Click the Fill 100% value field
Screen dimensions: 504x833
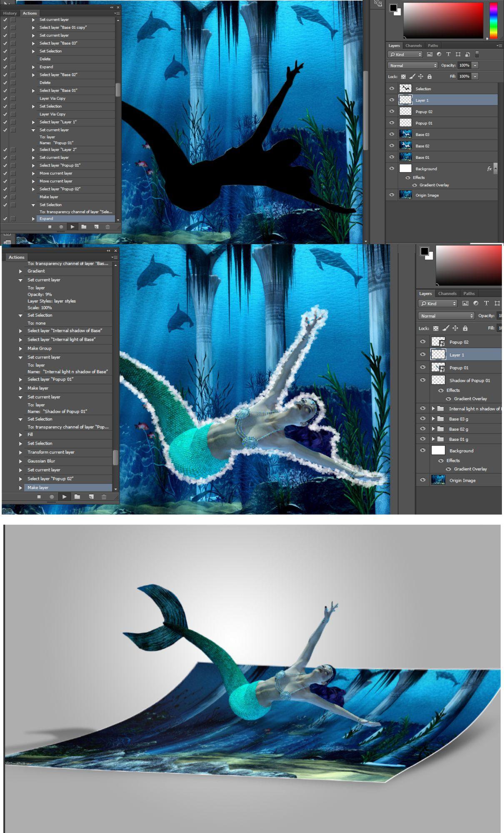tap(464, 76)
